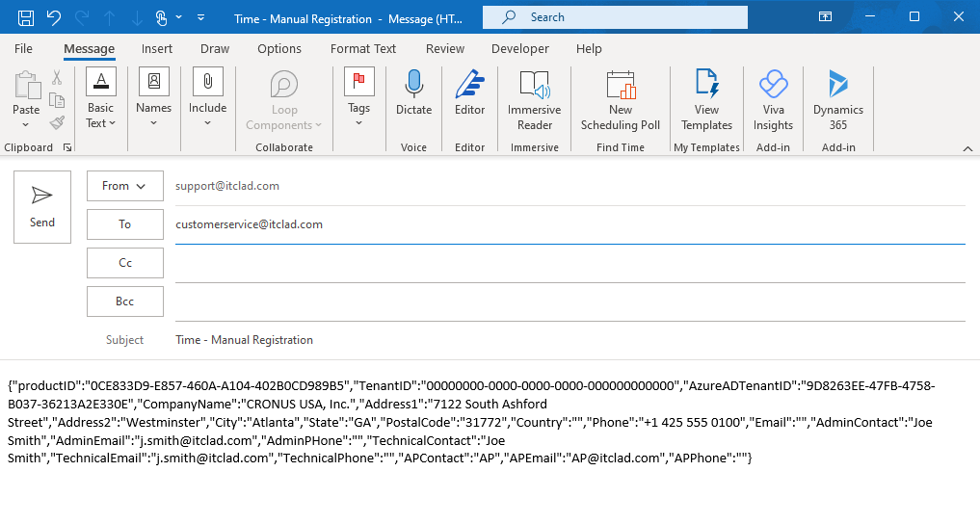Click the Cut scissors icon
980x524 pixels.
57,77
